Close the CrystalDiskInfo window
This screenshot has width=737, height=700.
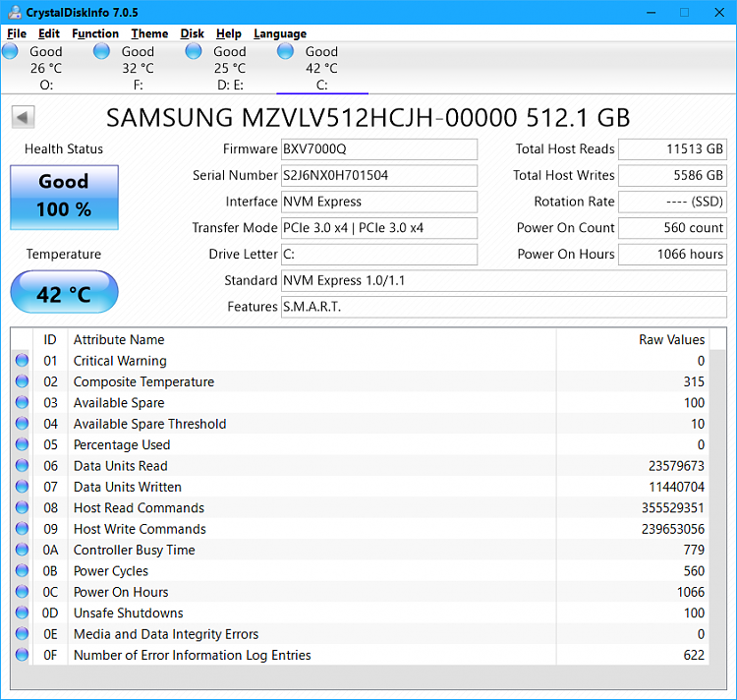tap(719, 12)
